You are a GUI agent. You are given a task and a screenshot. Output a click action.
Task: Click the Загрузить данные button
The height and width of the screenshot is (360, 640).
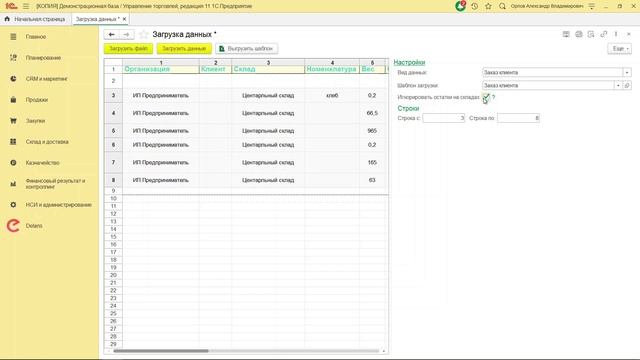[184, 49]
